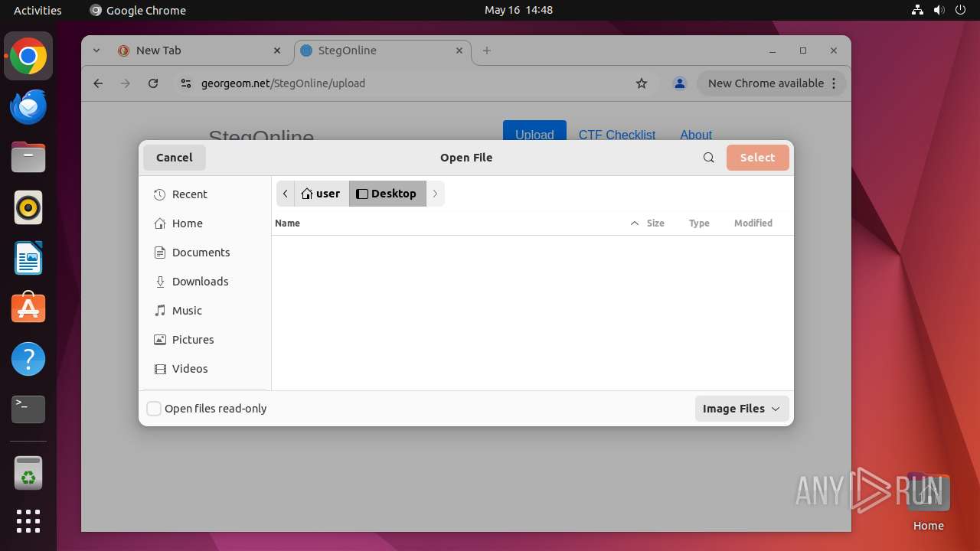The image size is (980, 551).
Task: Sort files by Size column
Action: pos(655,223)
